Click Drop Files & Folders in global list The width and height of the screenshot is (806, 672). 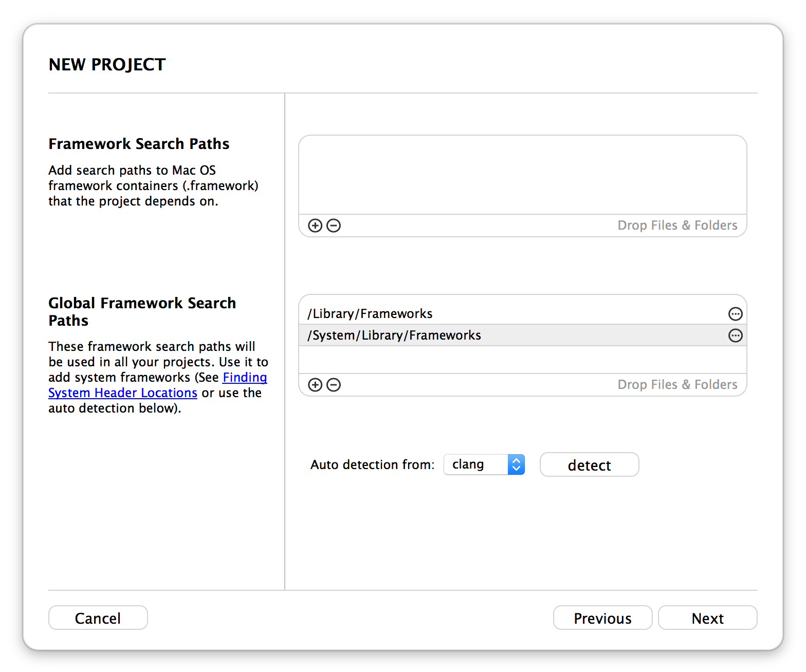click(x=677, y=385)
